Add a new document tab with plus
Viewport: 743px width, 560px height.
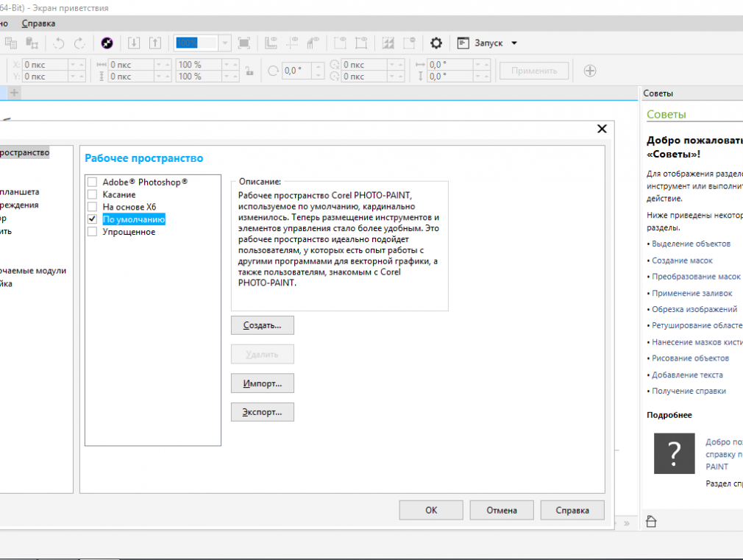[14, 93]
